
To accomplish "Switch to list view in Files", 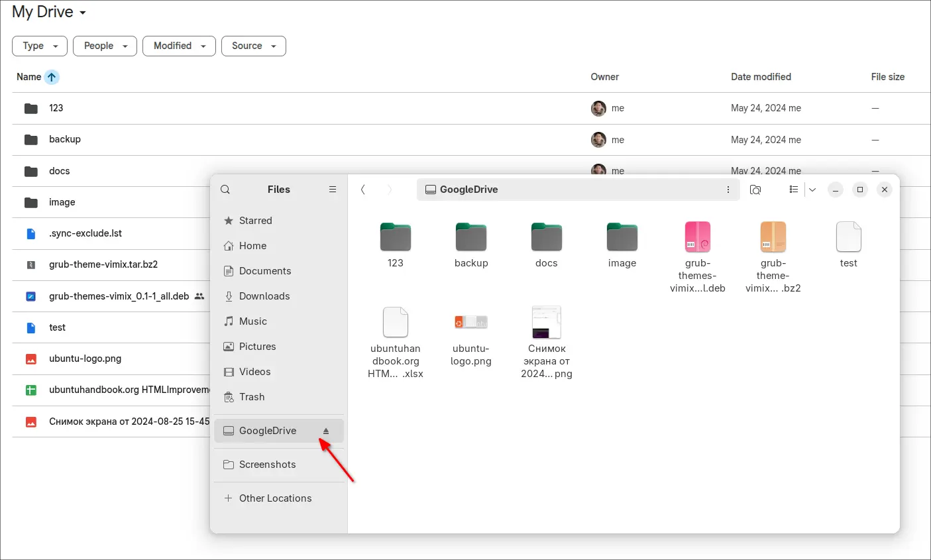I will tap(793, 190).
